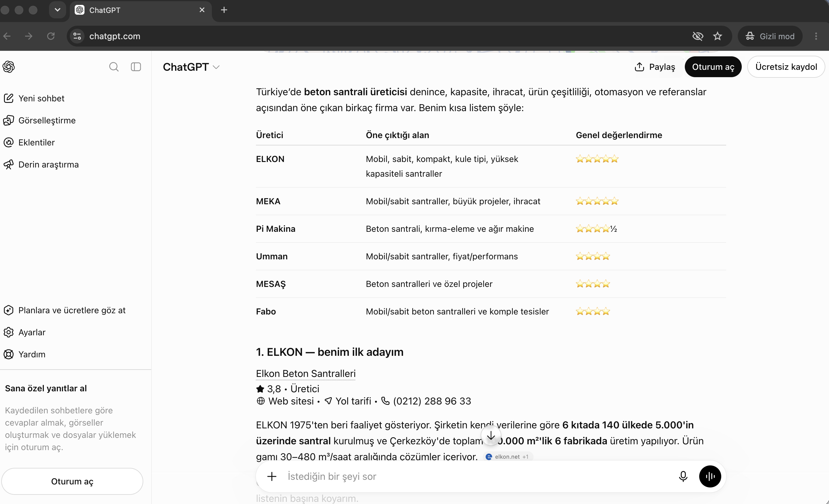Start voice mode with waveform icon
The width and height of the screenshot is (829, 504).
point(710,476)
